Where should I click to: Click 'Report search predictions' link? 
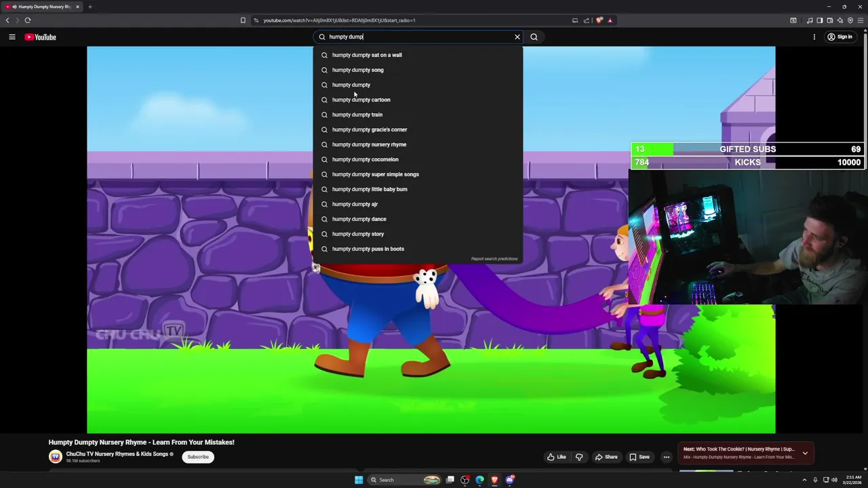coord(494,259)
